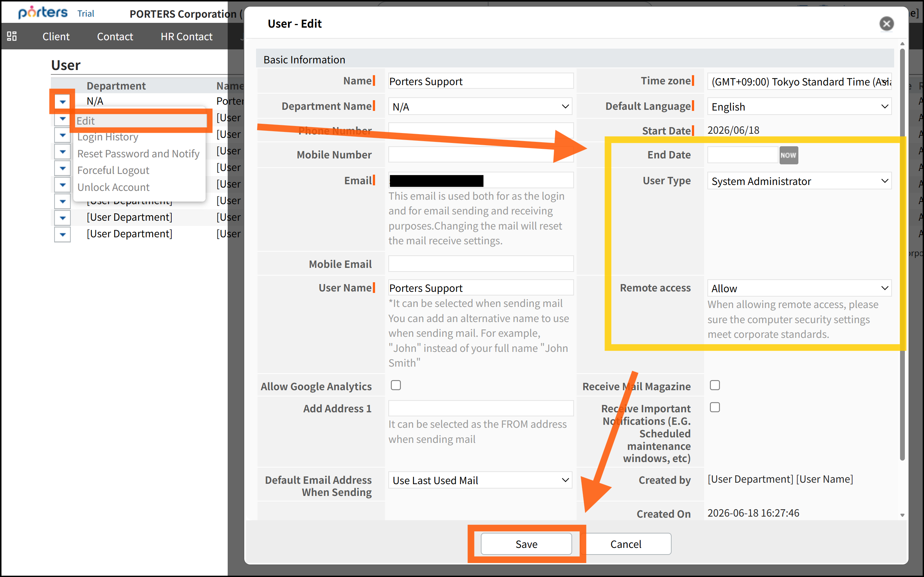The image size is (924, 577).
Task: Select Reset Password and Notify
Action: 138,153
